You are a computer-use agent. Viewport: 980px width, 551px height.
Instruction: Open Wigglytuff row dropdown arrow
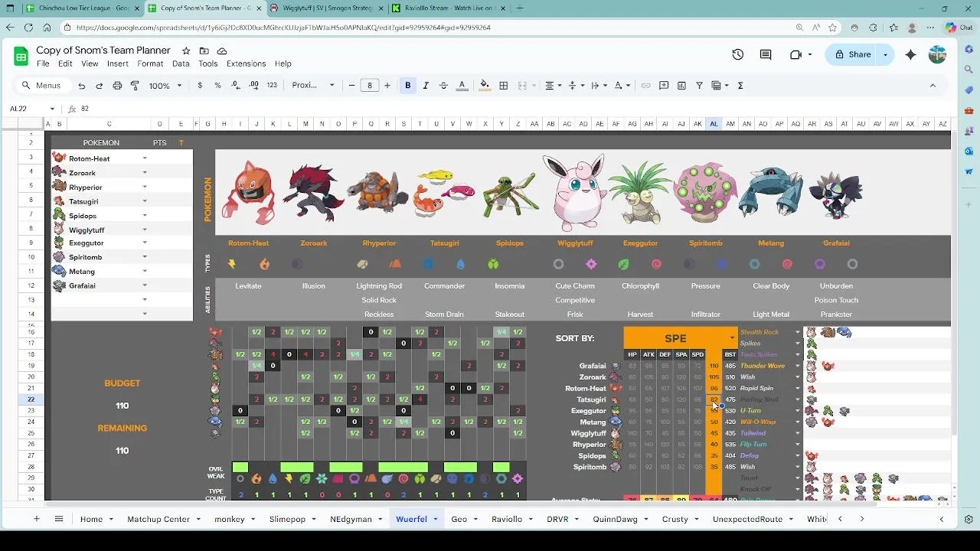[x=145, y=230]
